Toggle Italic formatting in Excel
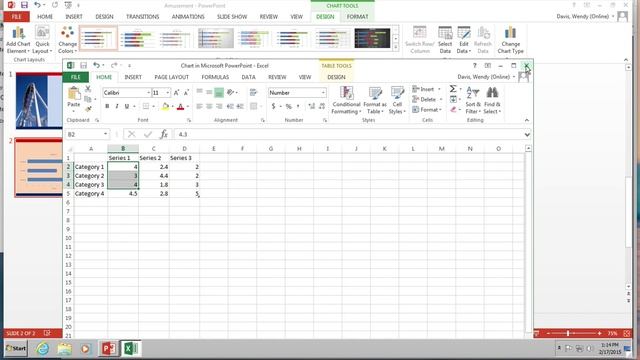640x360 pixels. (117, 106)
